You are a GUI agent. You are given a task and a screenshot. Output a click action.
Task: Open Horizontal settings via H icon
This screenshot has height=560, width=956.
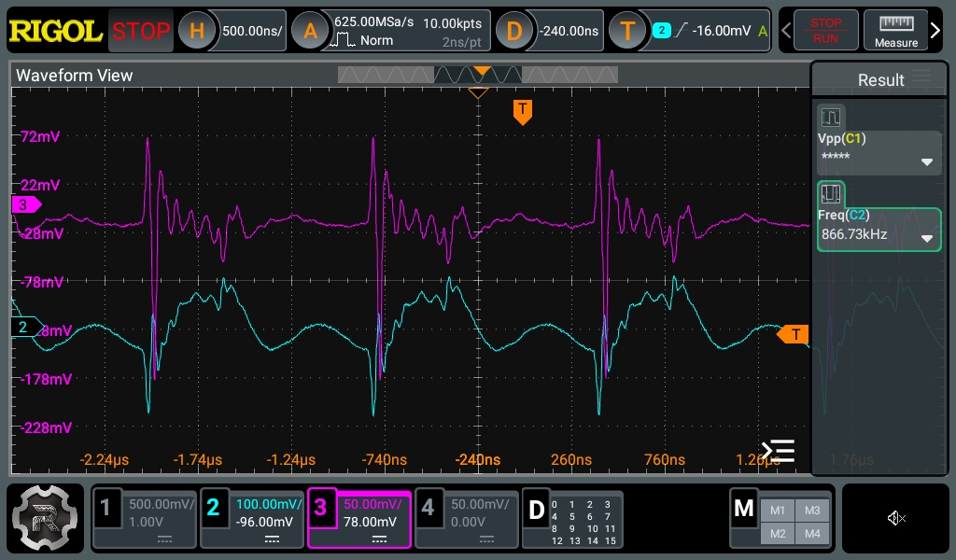[196, 31]
